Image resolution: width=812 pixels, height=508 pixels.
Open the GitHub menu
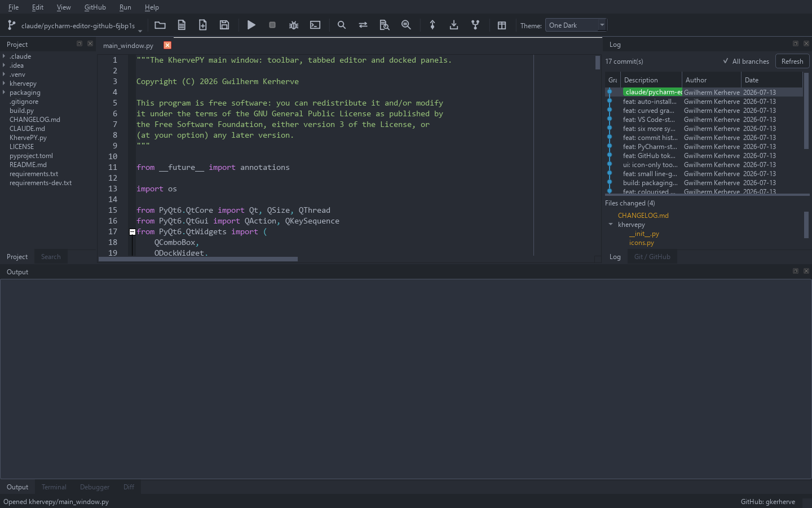[95, 7]
